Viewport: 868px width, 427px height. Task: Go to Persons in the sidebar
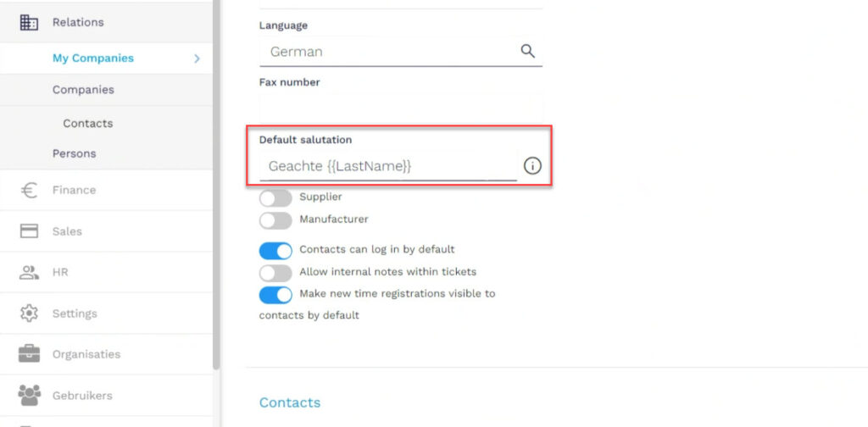click(75, 153)
